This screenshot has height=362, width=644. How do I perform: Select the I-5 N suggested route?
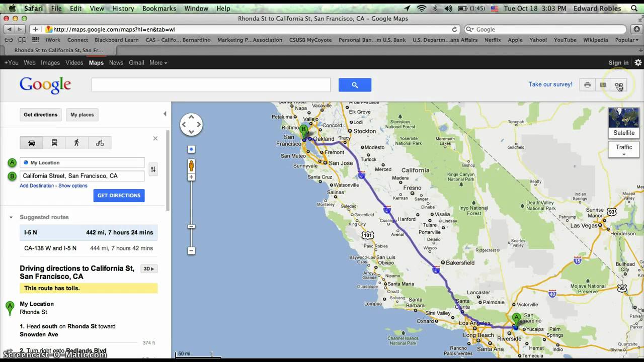coord(89,233)
